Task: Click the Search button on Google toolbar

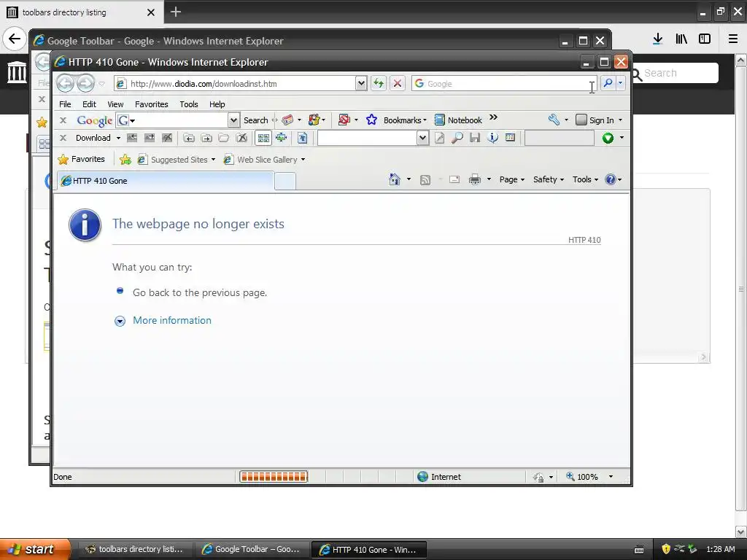Action: (256, 120)
